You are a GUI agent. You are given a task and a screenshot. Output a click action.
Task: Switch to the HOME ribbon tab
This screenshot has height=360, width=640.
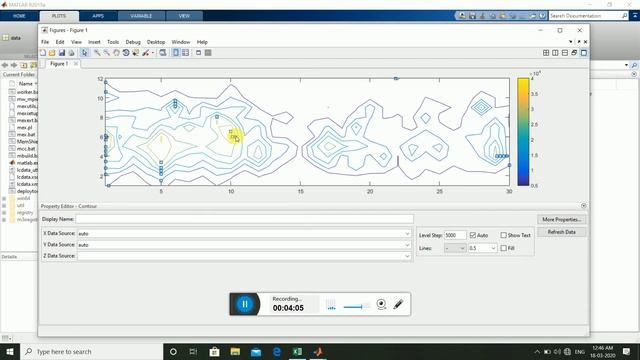(19, 16)
